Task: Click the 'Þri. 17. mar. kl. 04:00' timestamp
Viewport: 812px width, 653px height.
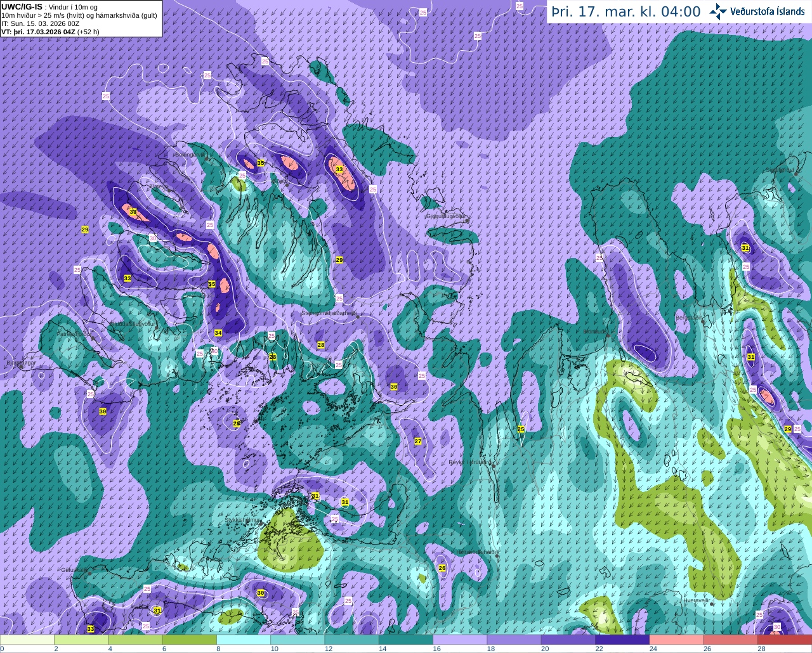Action: point(625,11)
